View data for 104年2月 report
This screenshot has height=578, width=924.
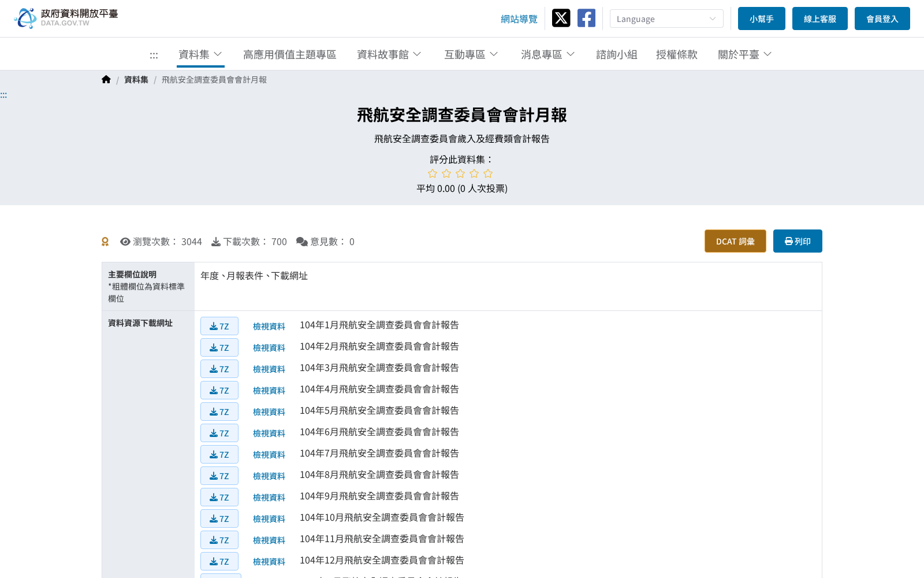[x=269, y=348]
